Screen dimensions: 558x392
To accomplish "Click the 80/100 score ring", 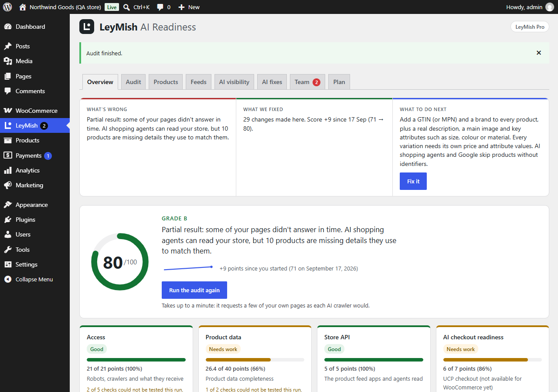I will pyautogui.click(x=120, y=262).
